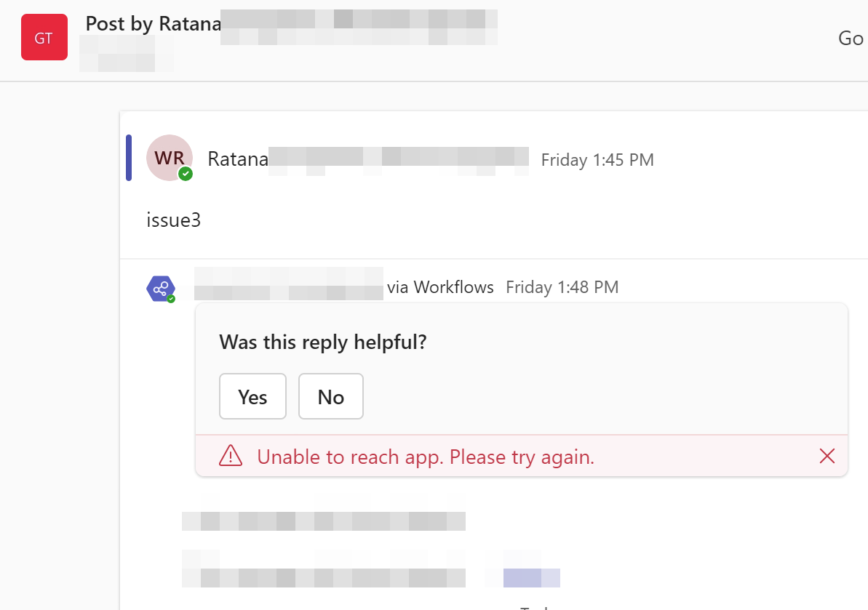Click the Workflows hexagon app icon

(160, 288)
